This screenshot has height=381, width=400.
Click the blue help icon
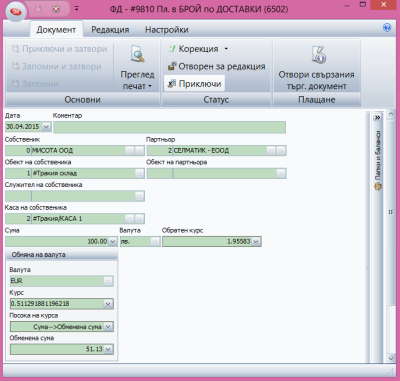tap(387, 28)
